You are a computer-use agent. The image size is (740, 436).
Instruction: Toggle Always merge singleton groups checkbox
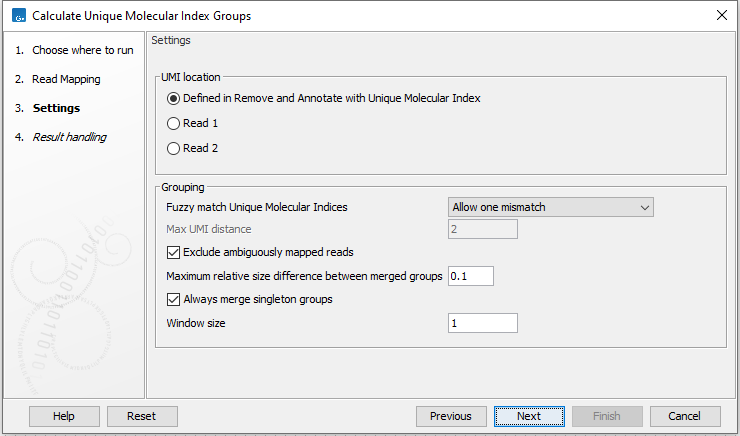pos(174,299)
